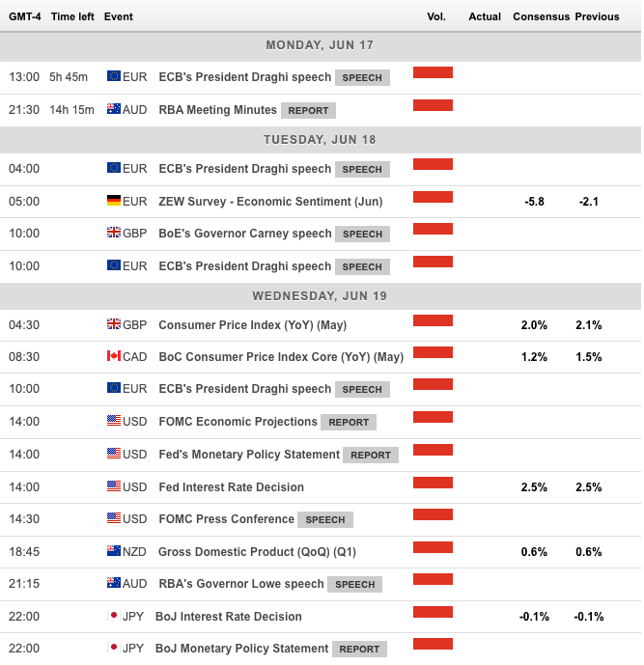Click the US flag beside Fed Interest Rate Decision
This screenshot has width=644, height=665.
pyautogui.click(x=114, y=487)
